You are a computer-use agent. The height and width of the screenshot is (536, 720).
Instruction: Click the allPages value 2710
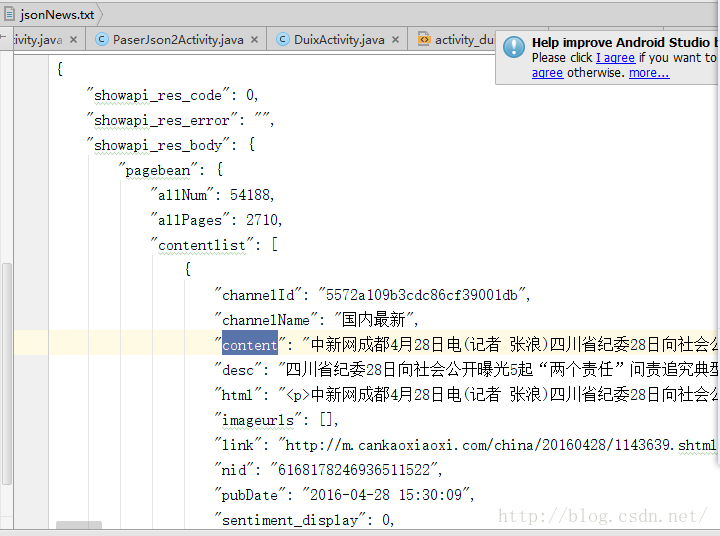point(264,220)
